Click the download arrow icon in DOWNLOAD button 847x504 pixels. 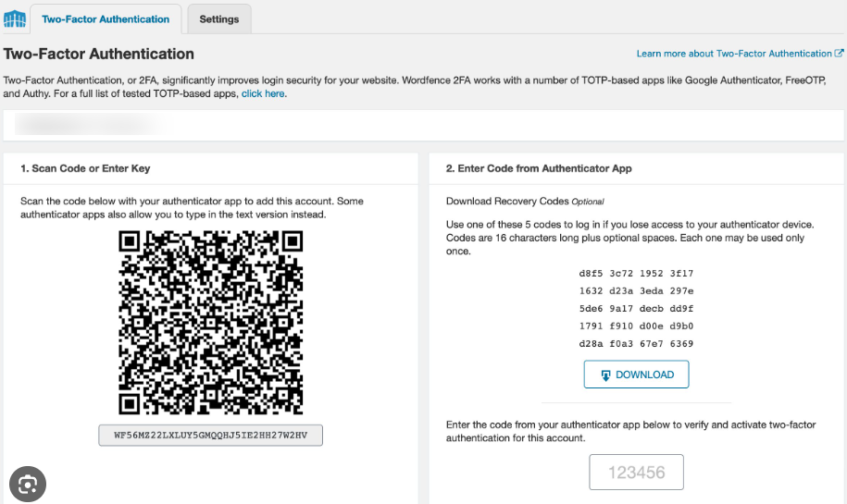pos(605,375)
